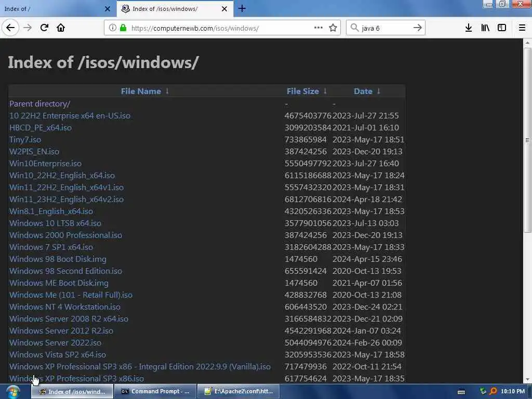Reload the current page
532x399 pixels.
click(44, 28)
